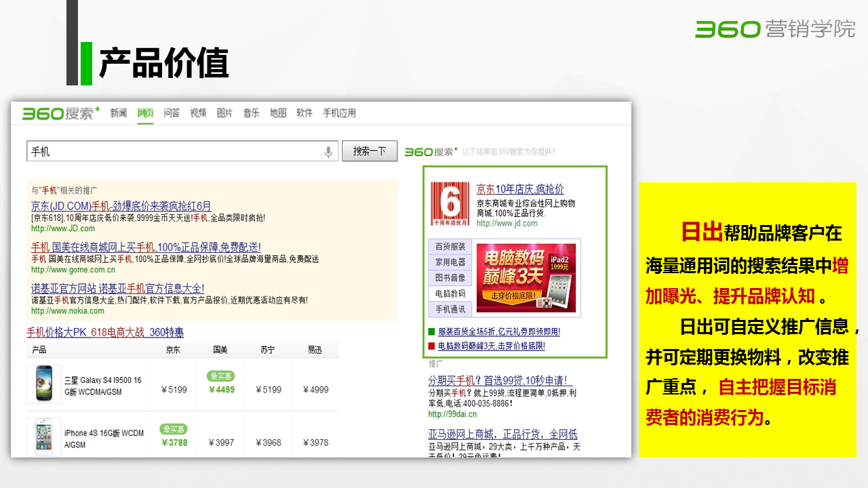This screenshot has width=868, height=488.
Task: Click the 360搜索 logo
Action: 61,113
